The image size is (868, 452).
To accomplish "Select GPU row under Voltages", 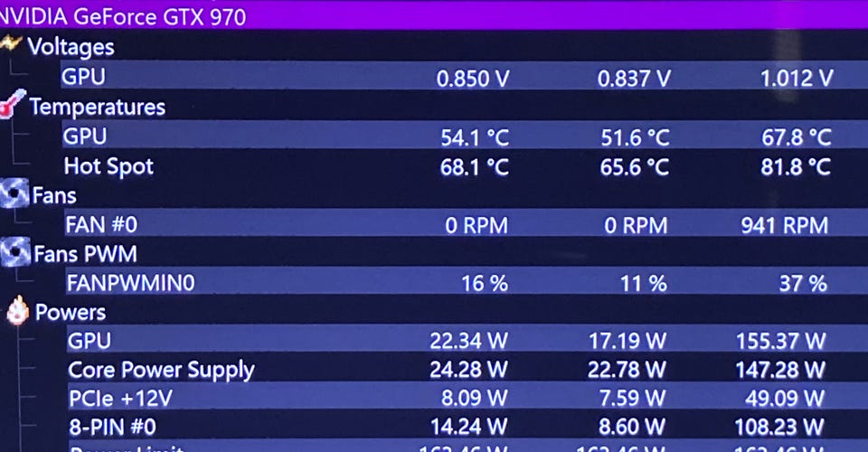I will [464, 76].
